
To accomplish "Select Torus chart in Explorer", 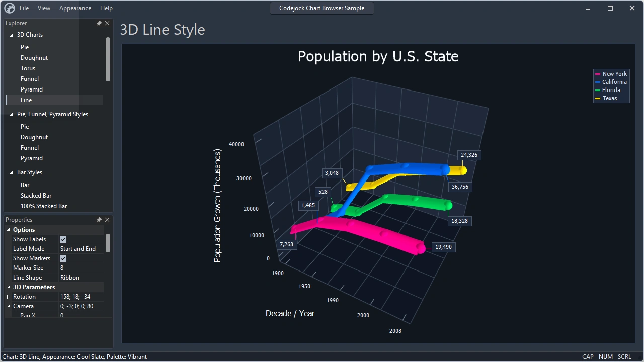I will pyautogui.click(x=28, y=68).
